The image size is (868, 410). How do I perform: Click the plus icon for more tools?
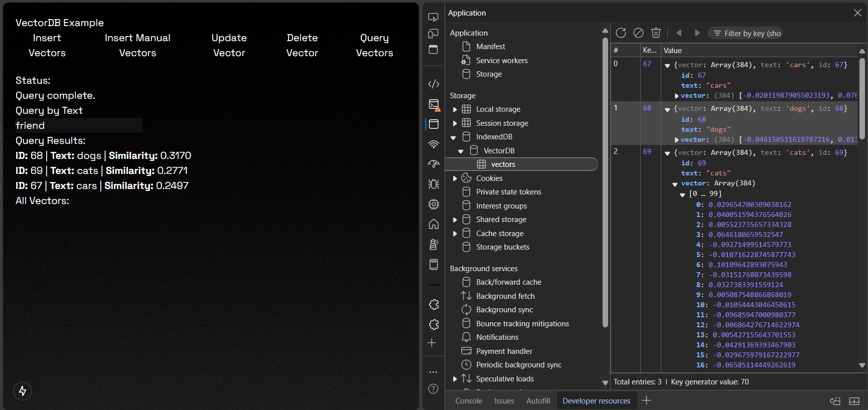click(x=432, y=343)
